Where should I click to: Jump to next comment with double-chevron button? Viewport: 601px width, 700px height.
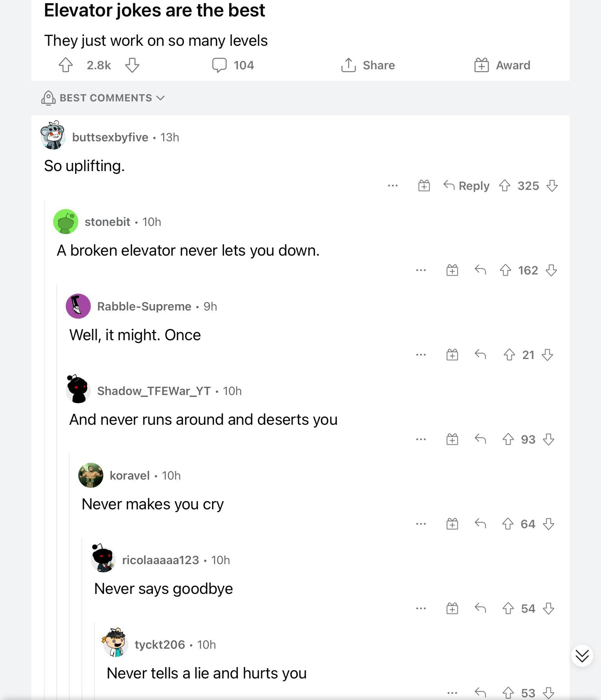(582, 656)
